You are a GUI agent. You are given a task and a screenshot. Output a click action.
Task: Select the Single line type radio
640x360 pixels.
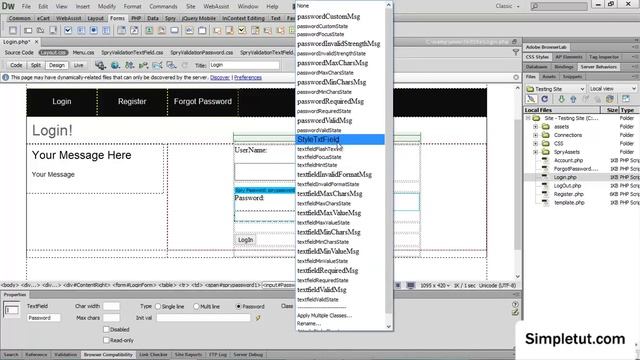click(x=158, y=306)
